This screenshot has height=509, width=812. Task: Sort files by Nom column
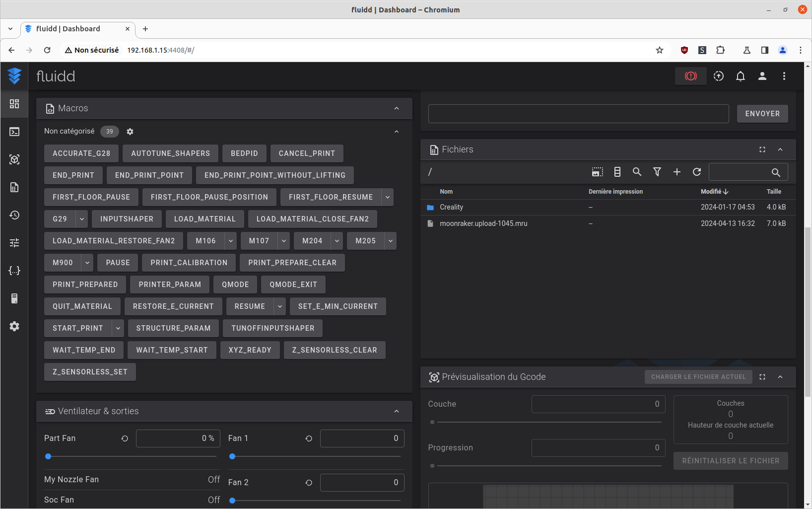(446, 192)
